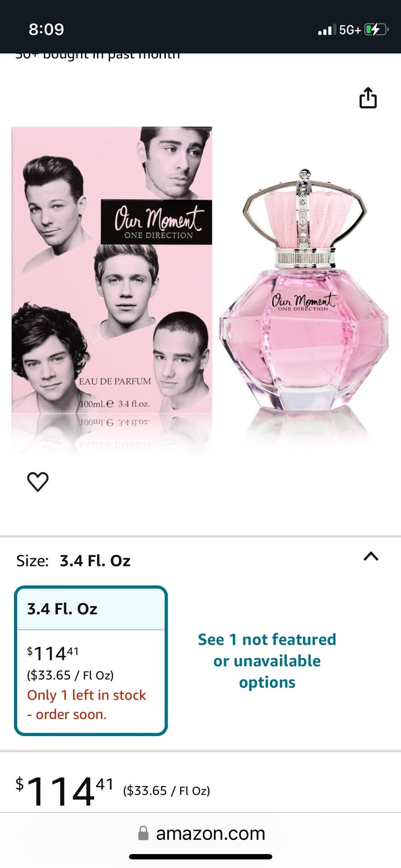Tap the battery charging icon in status bar

(377, 30)
